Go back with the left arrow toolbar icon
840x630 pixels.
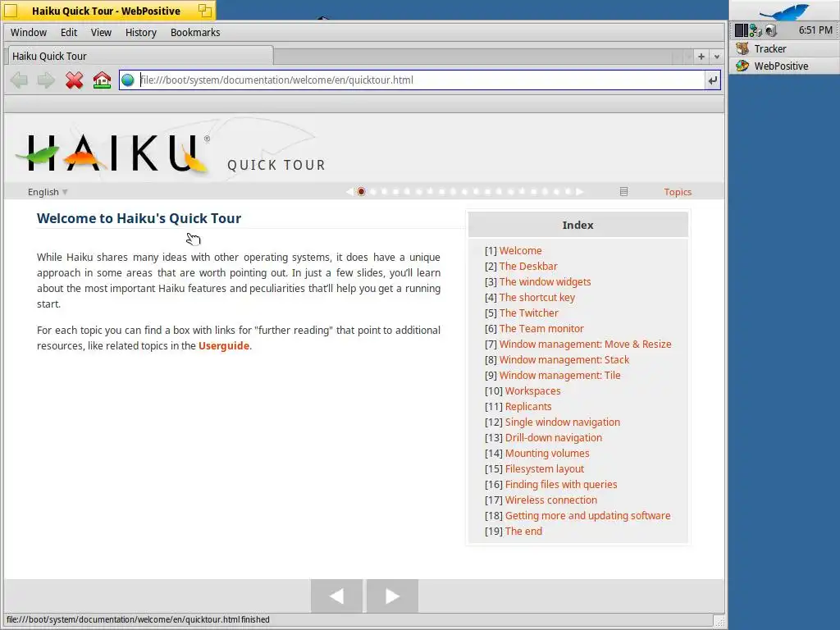(20, 80)
